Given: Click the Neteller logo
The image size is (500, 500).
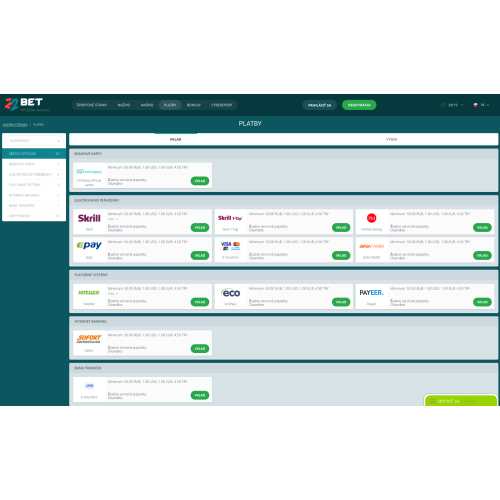Looking at the screenshot, I should coord(89,293).
